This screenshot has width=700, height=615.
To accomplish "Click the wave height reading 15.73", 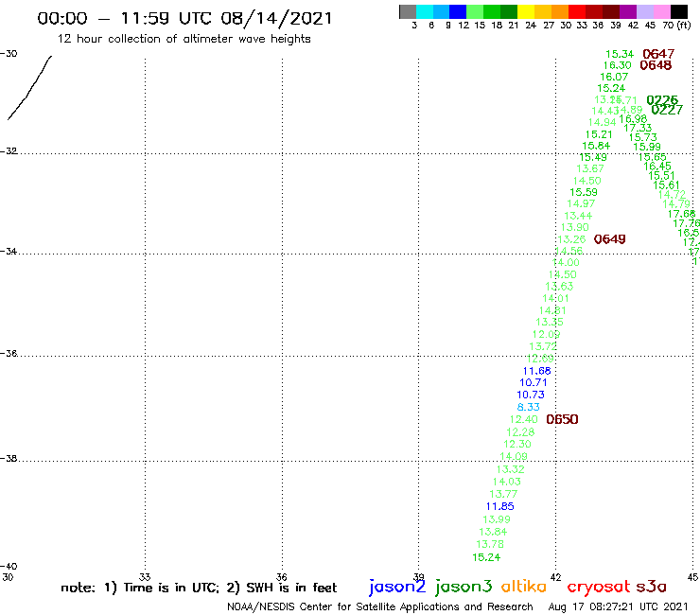I will pyautogui.click(x=643, y=137).
